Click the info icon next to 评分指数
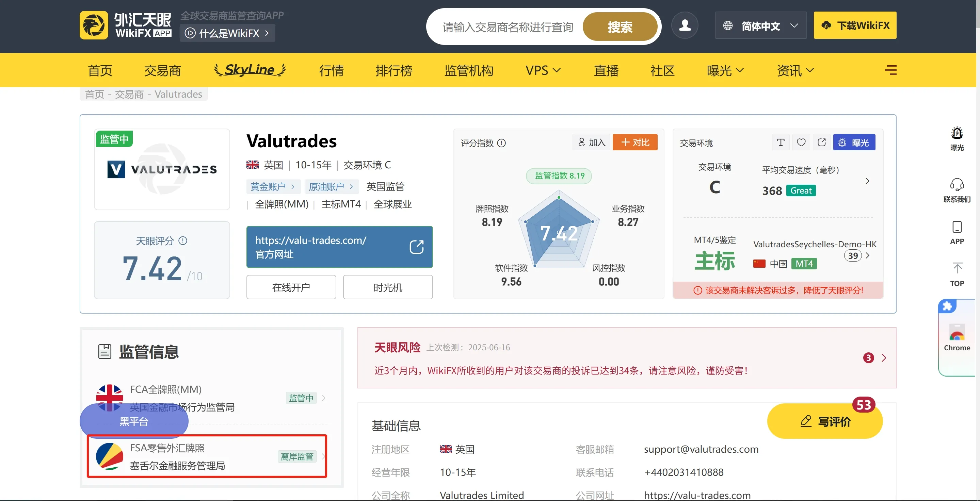The width and height of the screenshot is (980, 501). pyautogui.click(x=501, y=143)
